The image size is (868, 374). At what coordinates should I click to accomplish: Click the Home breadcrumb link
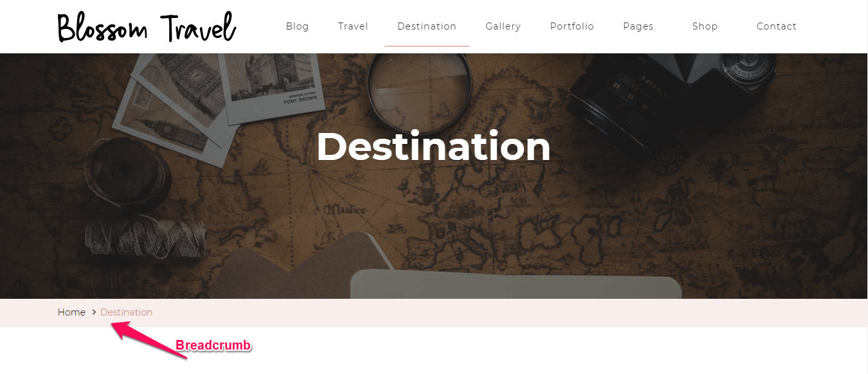point(71,312)
